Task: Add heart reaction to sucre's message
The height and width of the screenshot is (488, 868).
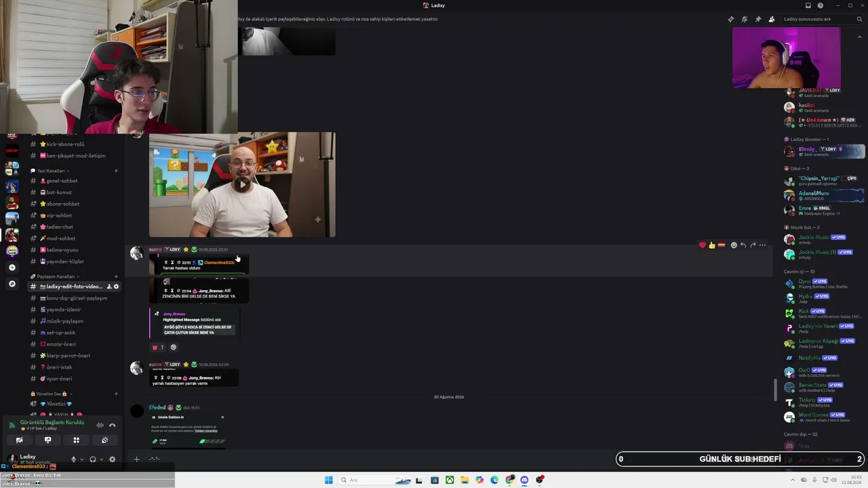Action: pos(703,245)
